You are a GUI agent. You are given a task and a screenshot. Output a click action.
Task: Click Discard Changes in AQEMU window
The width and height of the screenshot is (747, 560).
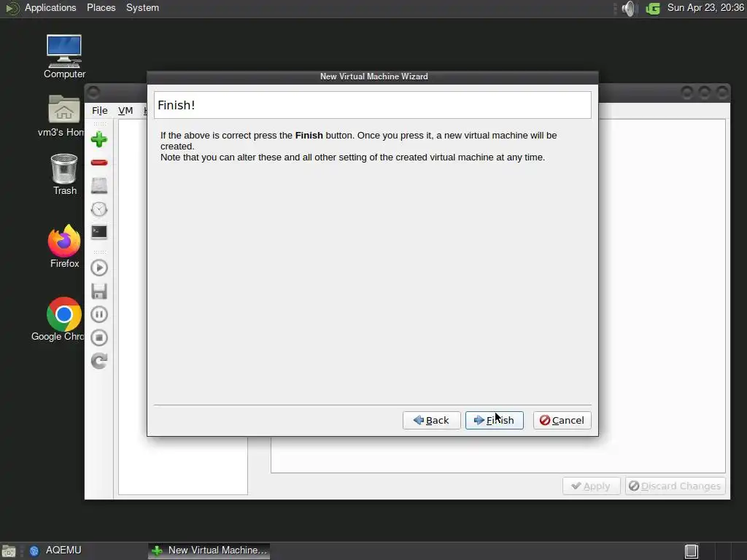(675, 486)
